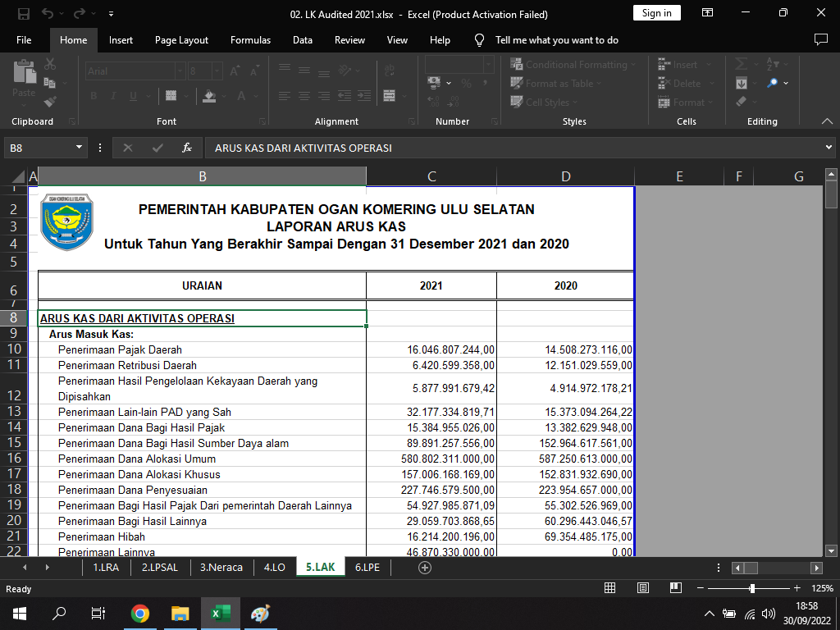Open the Insert Function (fx) dialog

pos(187,148)
